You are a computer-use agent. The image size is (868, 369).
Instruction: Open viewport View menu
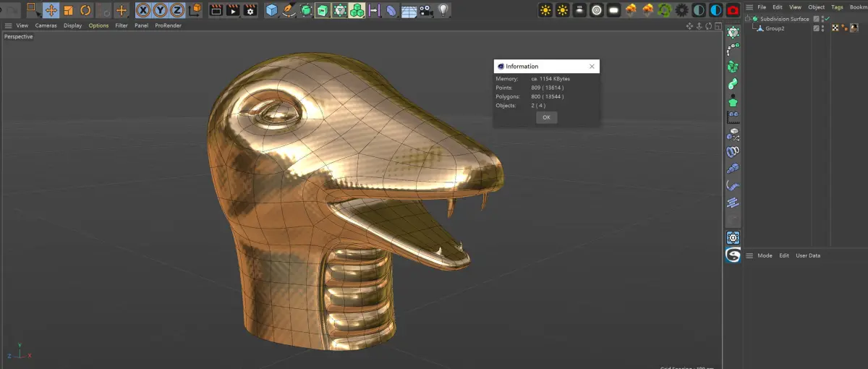[22, 25]
